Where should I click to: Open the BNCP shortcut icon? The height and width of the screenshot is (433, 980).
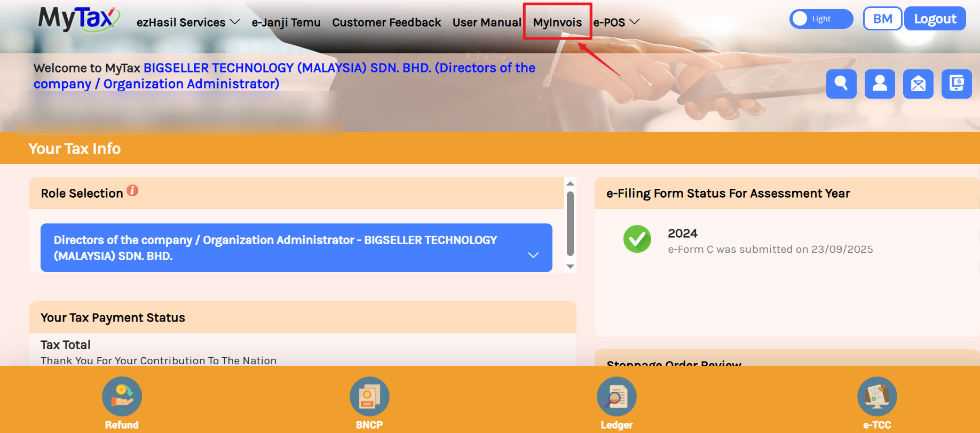point(369,396)
